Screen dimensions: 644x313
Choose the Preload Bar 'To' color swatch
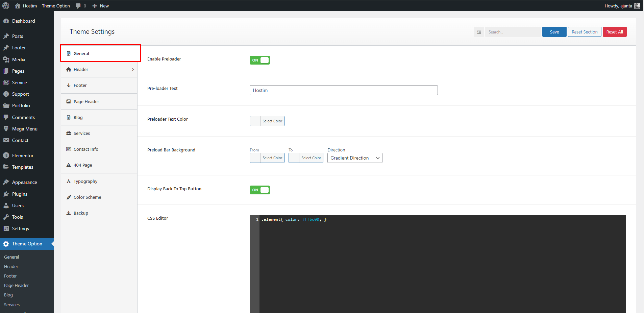pyautogui.click(x=294, y=158)
